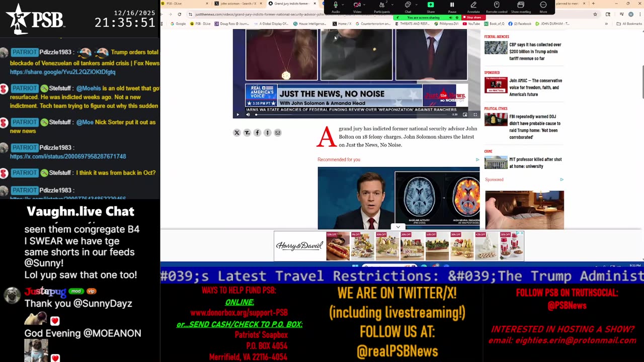644x362 pixels.
Task: Open Zoom Annotate tool
Action: (x=473, y=7)
